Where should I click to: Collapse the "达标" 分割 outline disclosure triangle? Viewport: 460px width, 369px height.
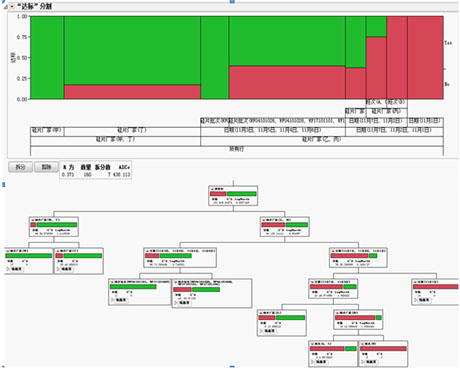tap(6, 7)
